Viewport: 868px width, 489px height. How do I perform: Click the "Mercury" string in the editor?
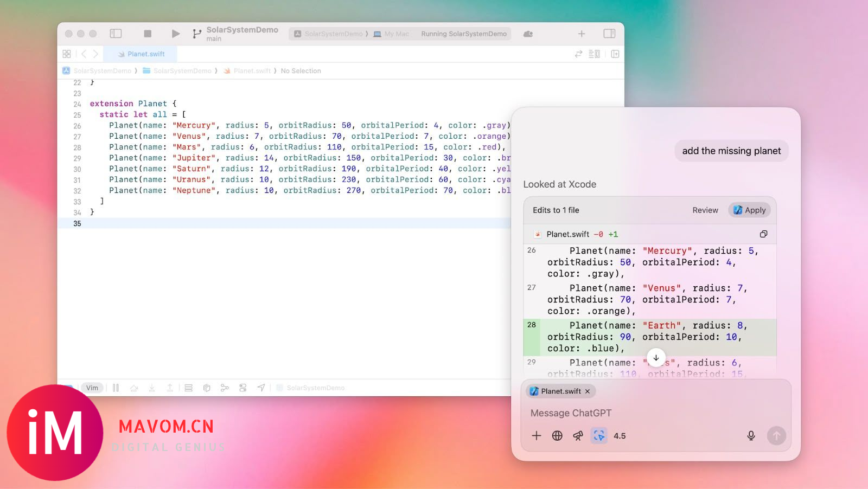point(194,125)
